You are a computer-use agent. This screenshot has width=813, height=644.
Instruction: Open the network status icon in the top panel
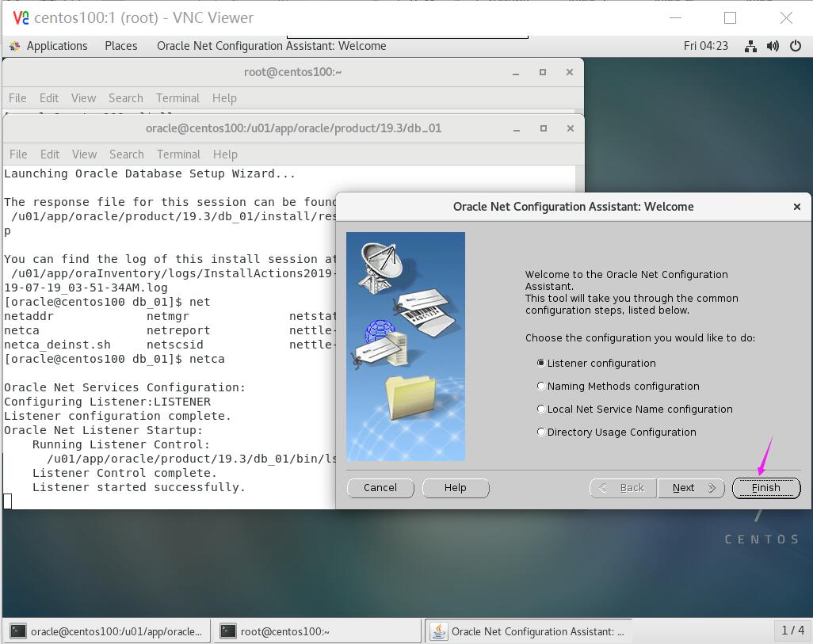[x=750, y=46]
